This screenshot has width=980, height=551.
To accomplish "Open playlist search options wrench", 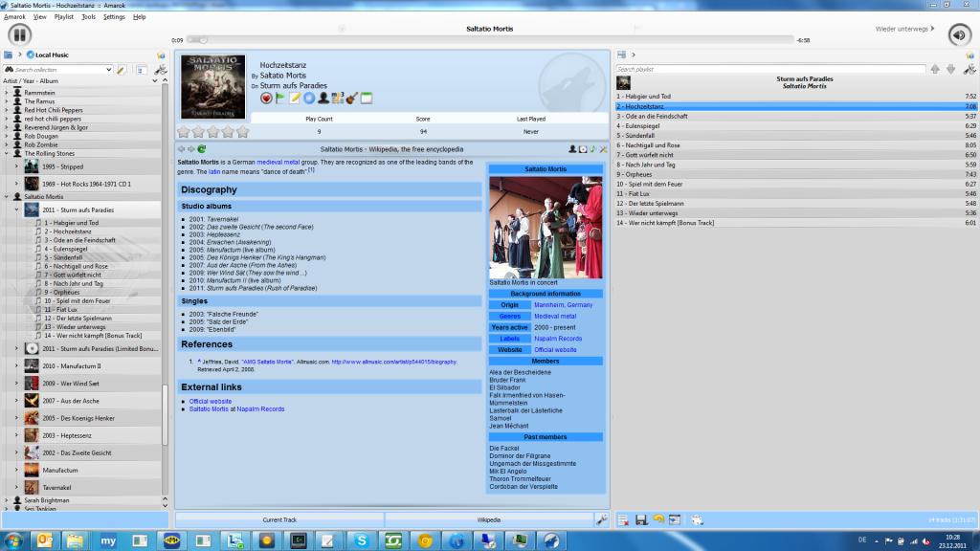I will tap(969, 69).
